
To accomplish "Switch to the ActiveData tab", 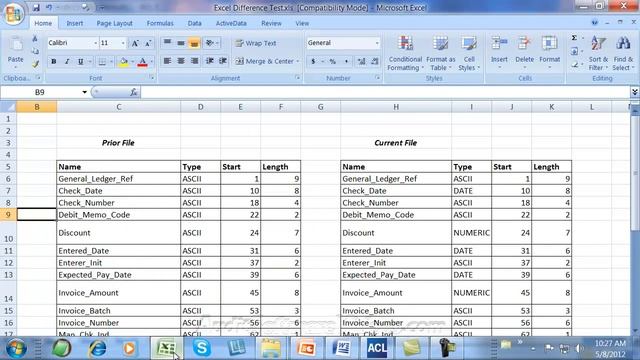I will tap(231, 23).
